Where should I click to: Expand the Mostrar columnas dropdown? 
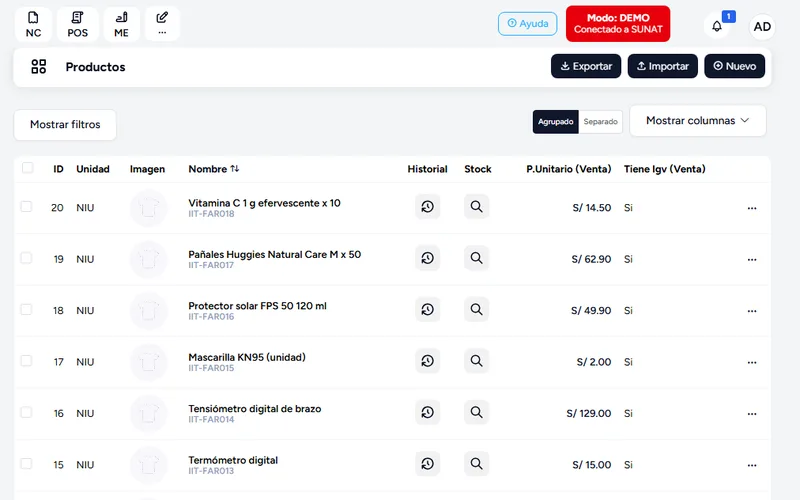[x=697, y=121]
